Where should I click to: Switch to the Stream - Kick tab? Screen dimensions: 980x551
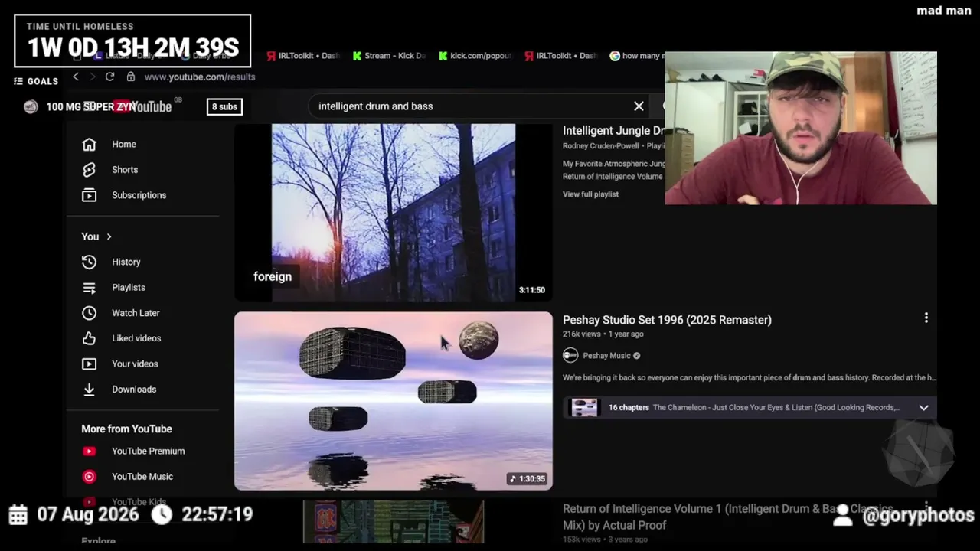[388, 56]
